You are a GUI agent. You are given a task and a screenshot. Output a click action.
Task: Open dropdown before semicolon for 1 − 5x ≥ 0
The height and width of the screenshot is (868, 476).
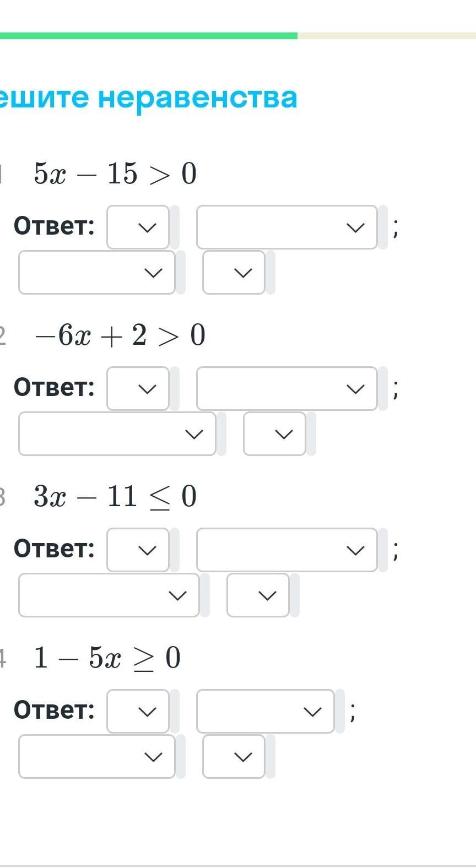click(266, 711)
